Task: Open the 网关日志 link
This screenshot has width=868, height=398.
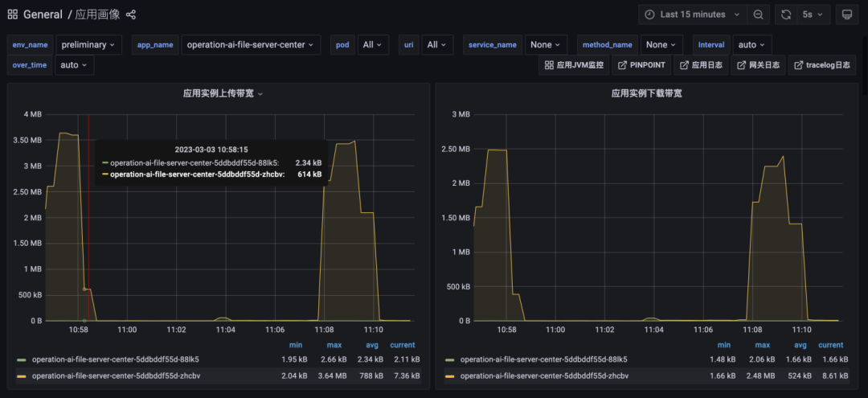Action: [x=758, y=65]
